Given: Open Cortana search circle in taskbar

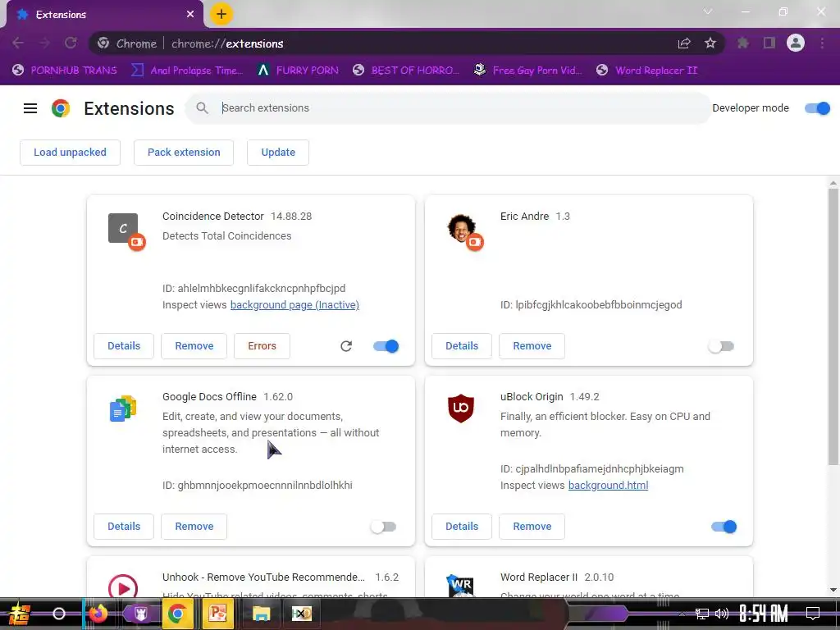Looking at the screenshot, I should (x=59, y=614).
